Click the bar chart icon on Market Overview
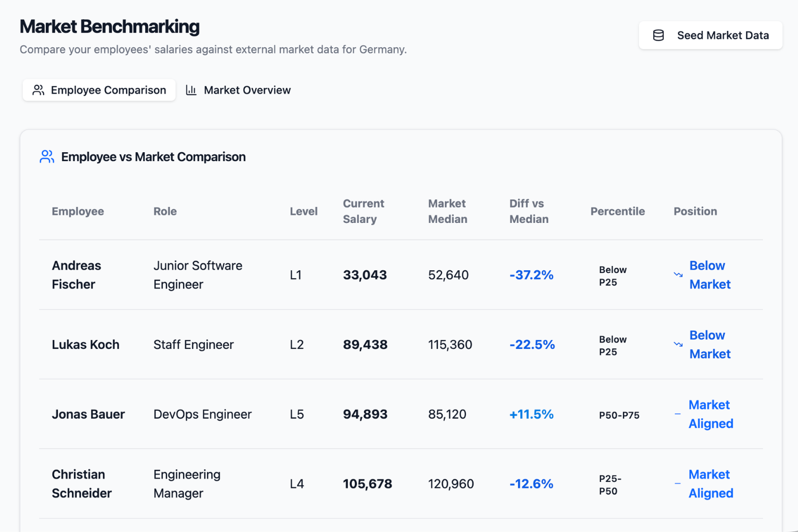This screenshot has width=798, height=532. click(x=191, y=90)
